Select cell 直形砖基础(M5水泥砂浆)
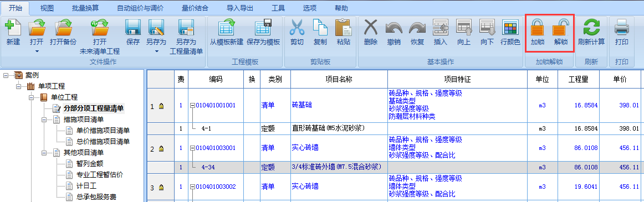Screen dimensions: 644x202 click(x=339, y=128)
